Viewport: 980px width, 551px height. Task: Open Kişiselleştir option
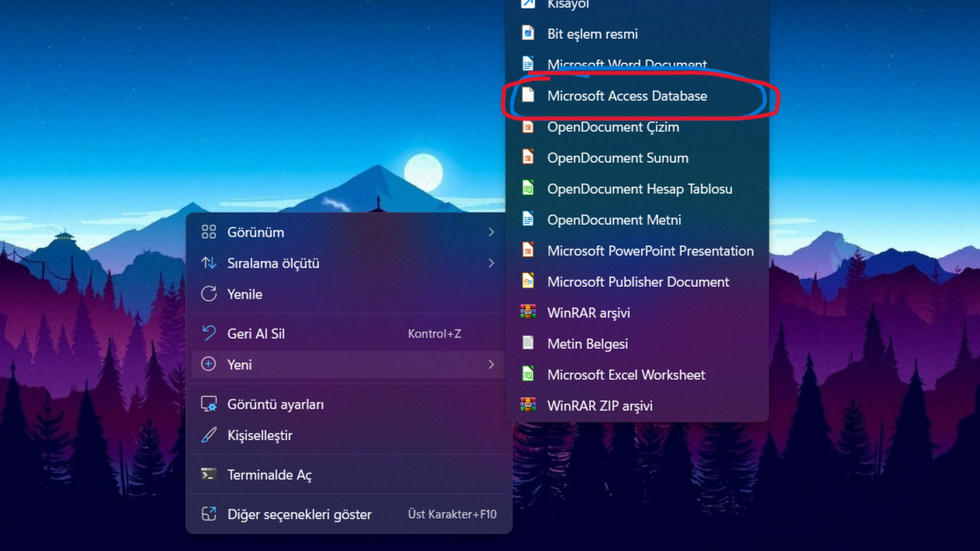click(x=348, y=436)
